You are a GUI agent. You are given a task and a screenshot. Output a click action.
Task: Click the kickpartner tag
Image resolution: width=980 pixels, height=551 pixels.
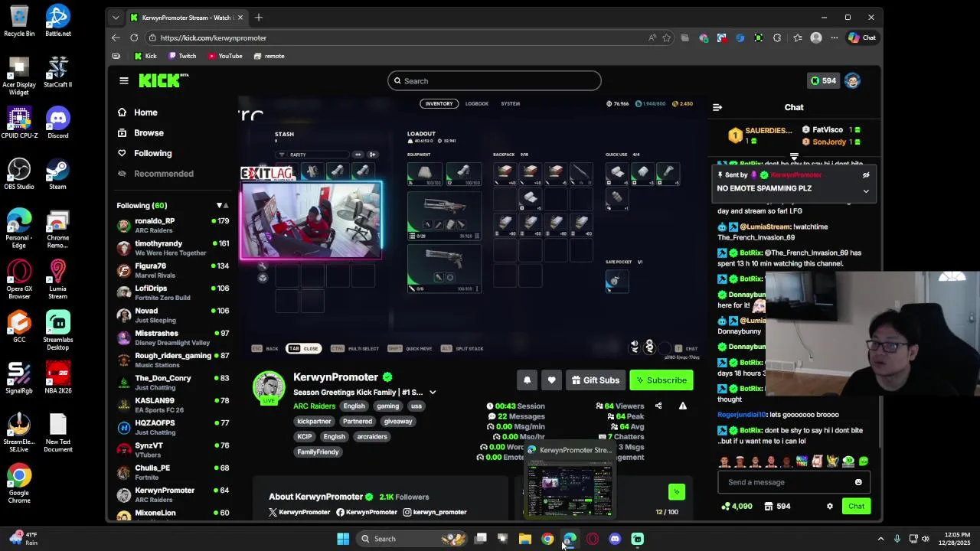click(314, 421)
